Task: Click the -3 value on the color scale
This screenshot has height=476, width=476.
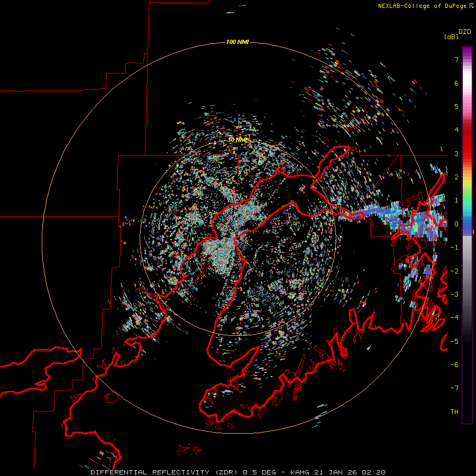Action: tap(454, 295)
